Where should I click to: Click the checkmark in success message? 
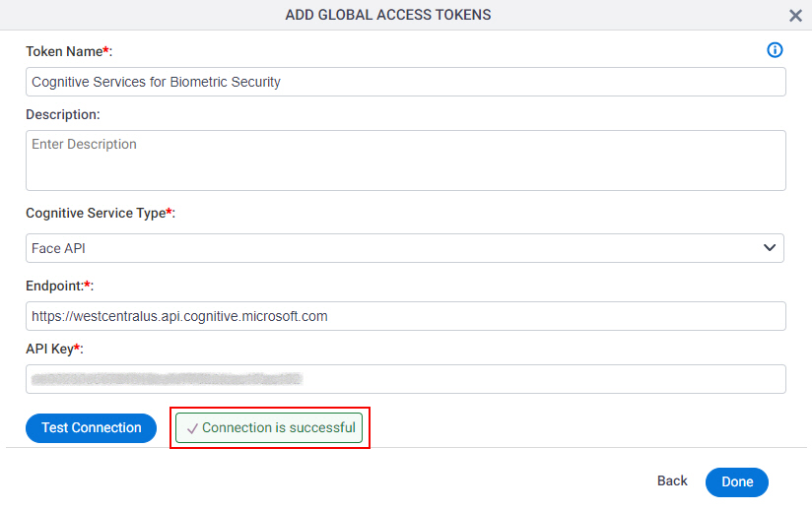pos(192,428)
